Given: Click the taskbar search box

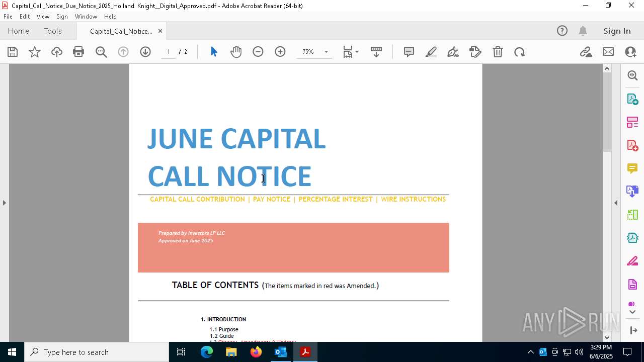Looking at the screenshot, I should pyautogui.click(x=97, y=352).
